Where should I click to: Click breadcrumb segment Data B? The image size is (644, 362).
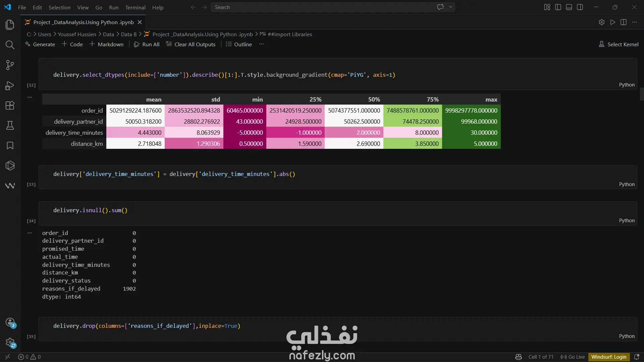pos(128,34)
